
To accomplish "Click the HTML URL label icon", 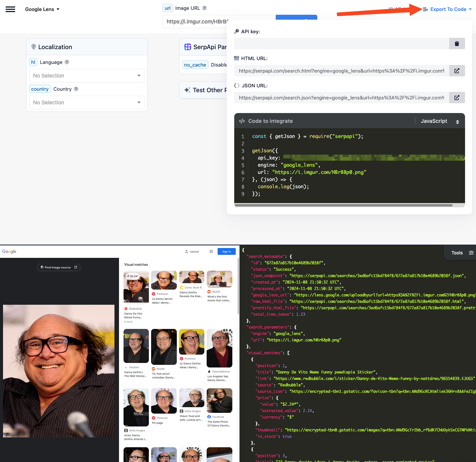I will pyautogui.click(x=236, y=58).
